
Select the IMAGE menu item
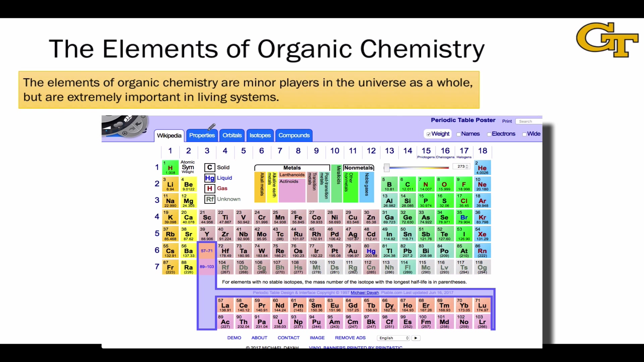pos(317,338)
